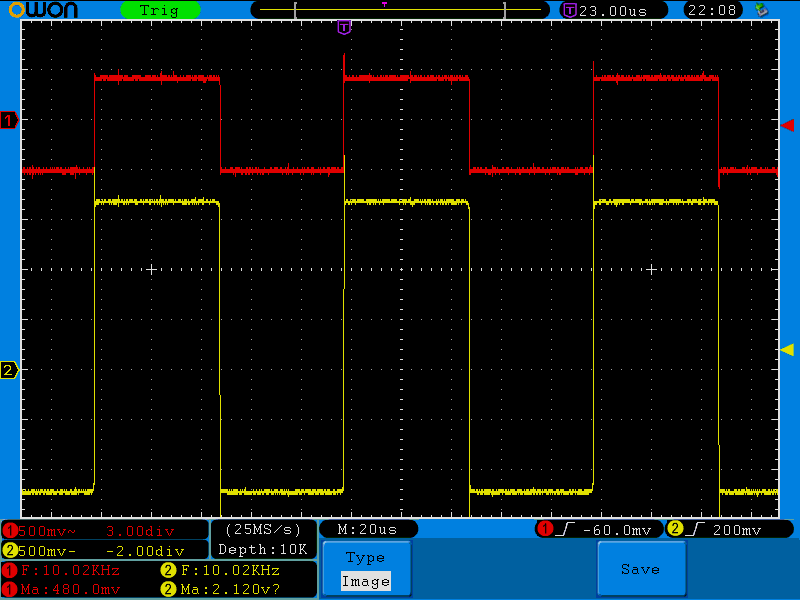Click the (25MS/s) sample rate readout
This screenshot has height=600, width=800.
tap(263, 530)
